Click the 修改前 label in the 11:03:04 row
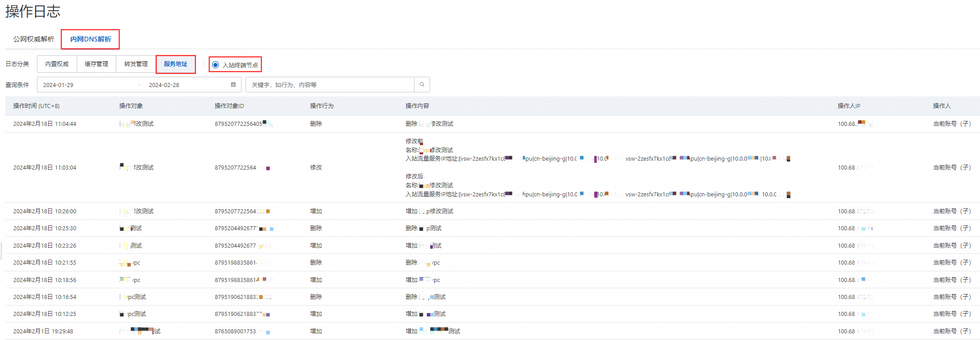 coord(414,141)
